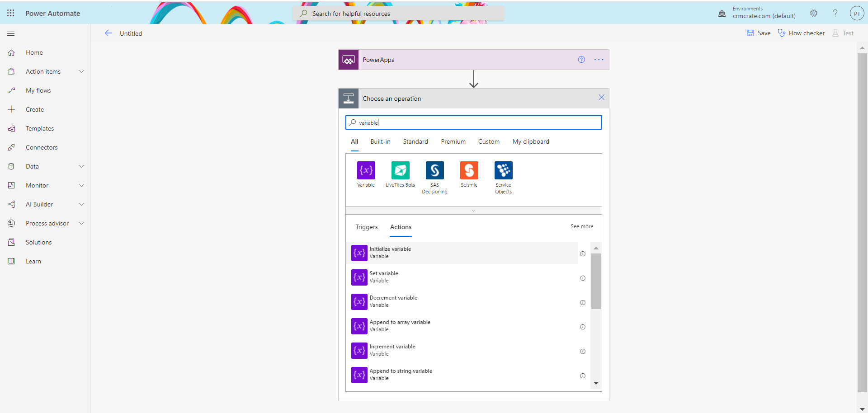This screenshot has height=413, width=868.
Task: Open the Seismic connector
Action: 469,170
